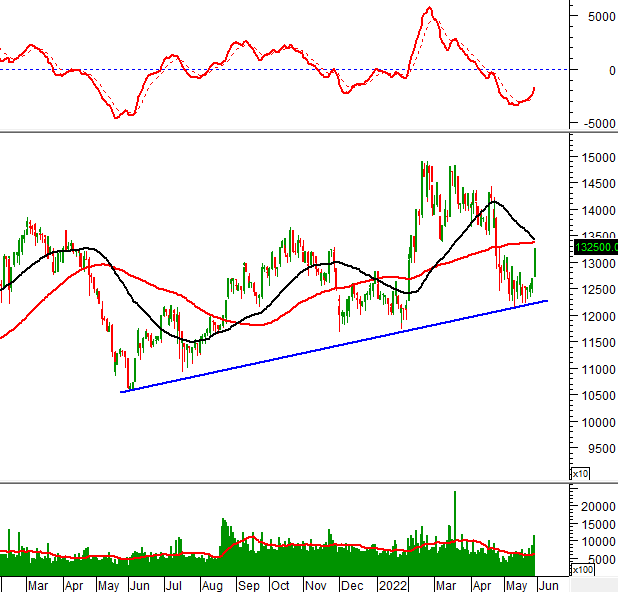The width and height of the screenshot is (618, 592).
Task: Click the x100 scale marker on volume panel
Action: tap(581, 569)
